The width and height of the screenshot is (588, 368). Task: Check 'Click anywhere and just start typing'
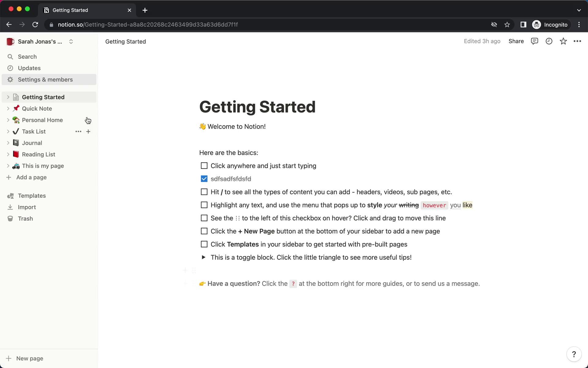point(204,166)
